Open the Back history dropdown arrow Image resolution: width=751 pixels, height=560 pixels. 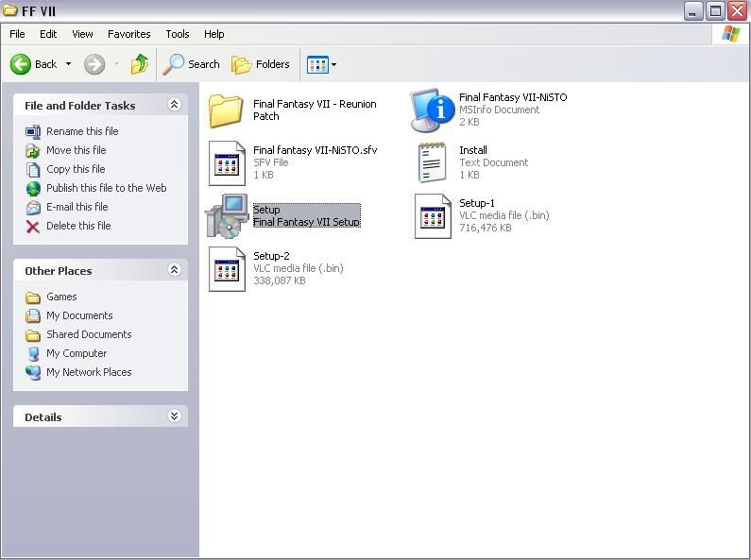69,63
